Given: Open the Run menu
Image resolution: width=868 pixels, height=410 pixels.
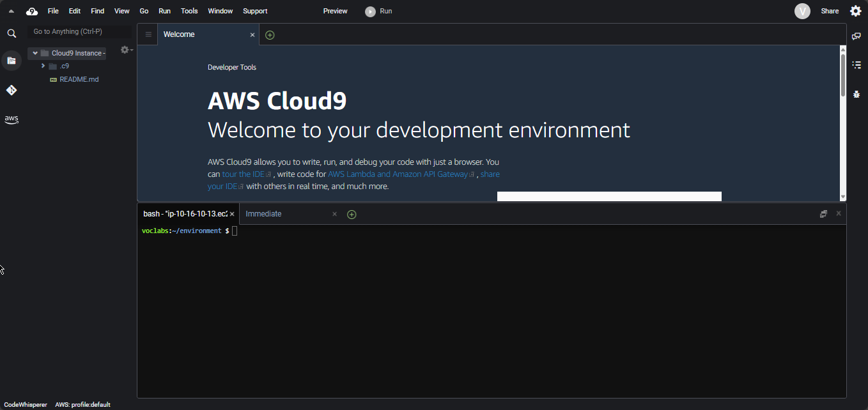Looking at the screenshot, I should click(164, 11).
